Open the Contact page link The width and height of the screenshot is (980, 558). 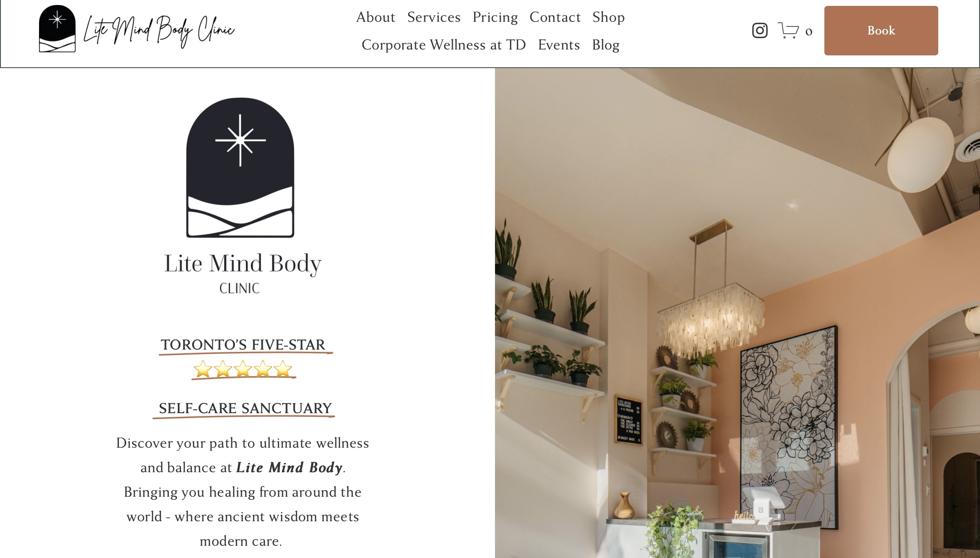(555, 17)
